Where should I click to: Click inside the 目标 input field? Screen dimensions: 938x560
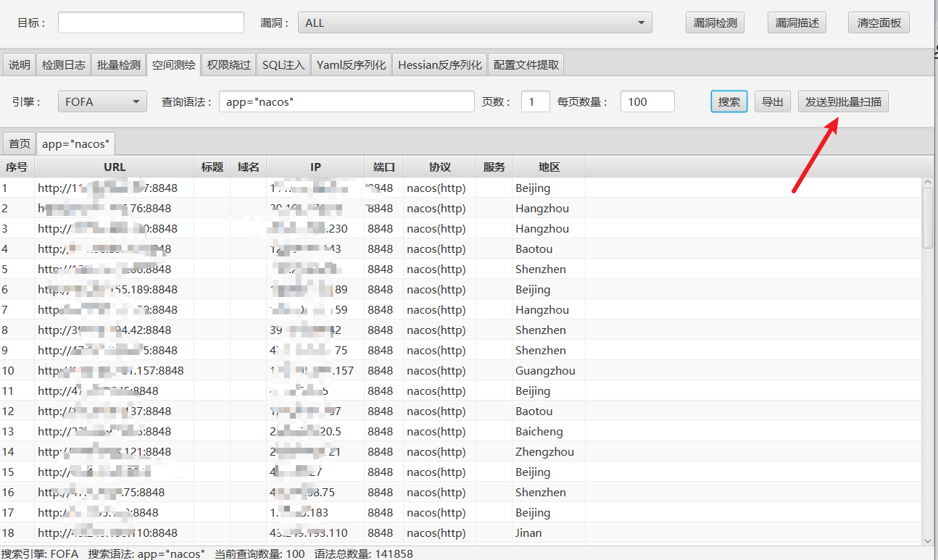click(x=150, y=22)
